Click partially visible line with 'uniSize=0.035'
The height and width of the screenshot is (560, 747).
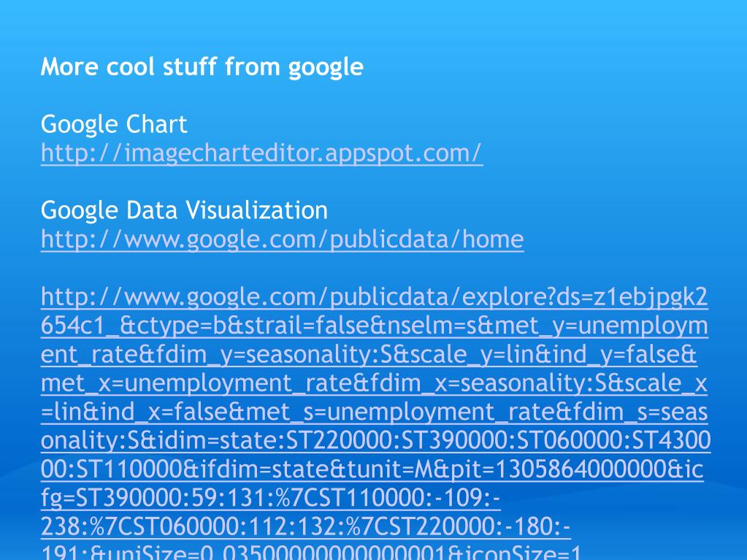311,553
